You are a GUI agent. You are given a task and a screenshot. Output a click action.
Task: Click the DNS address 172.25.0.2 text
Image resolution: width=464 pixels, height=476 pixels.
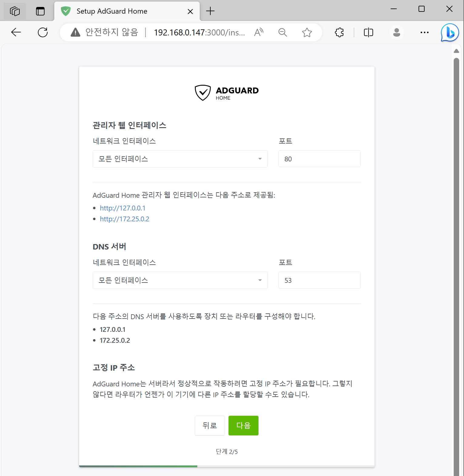click(115, 340)
